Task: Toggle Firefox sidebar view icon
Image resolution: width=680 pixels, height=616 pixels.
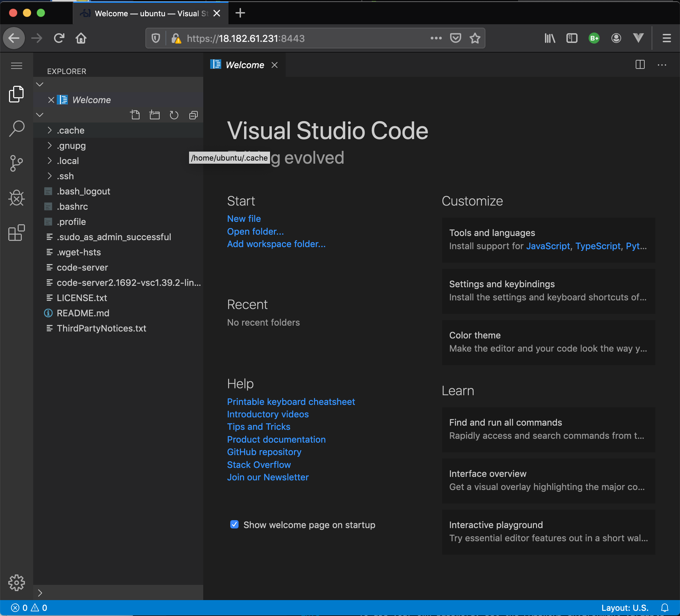Action: (572, 38)
